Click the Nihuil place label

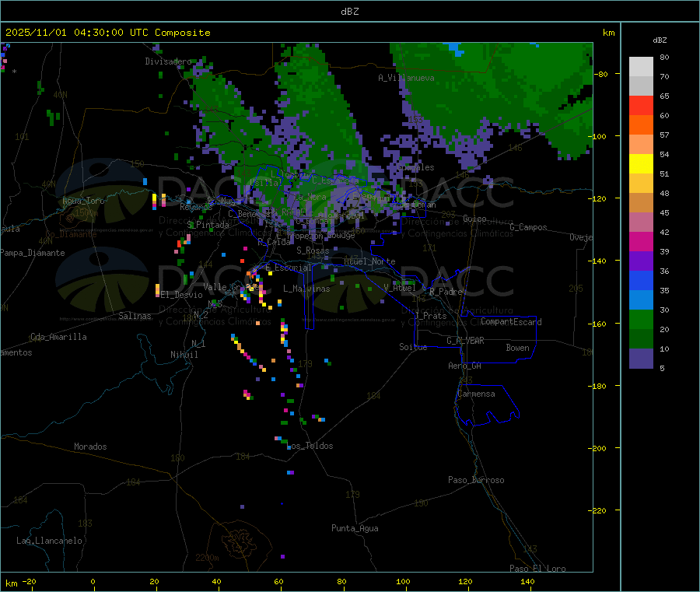(184, 355)
